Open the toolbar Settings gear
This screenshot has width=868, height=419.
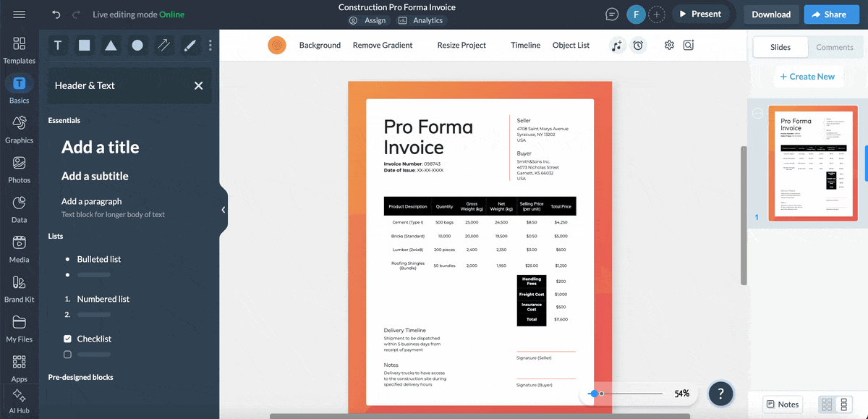(668, 45)
